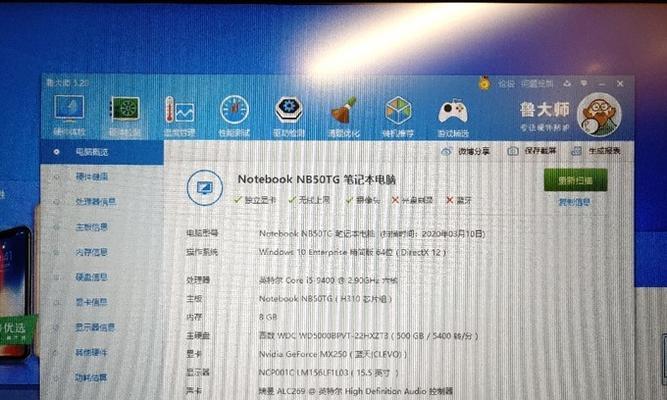Click the H310 motherboard value
The image size is (667, 400).
click(325, 299)
